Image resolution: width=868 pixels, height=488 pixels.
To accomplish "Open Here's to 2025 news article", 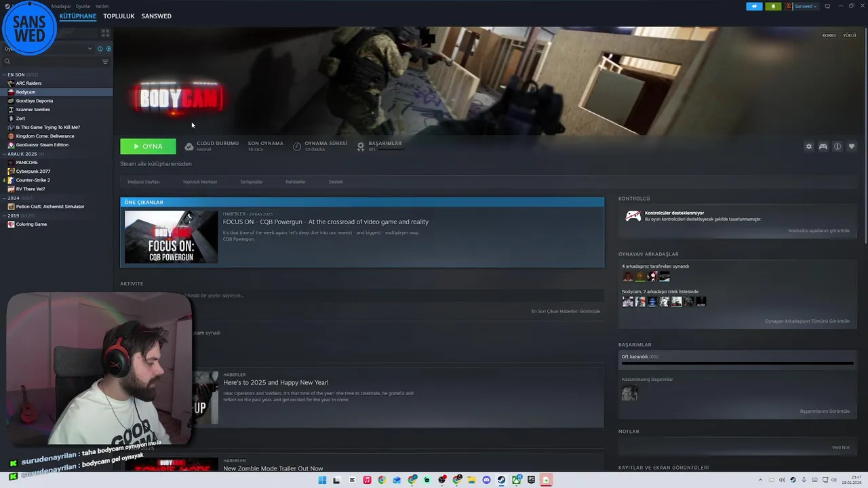I will (275, 383).
